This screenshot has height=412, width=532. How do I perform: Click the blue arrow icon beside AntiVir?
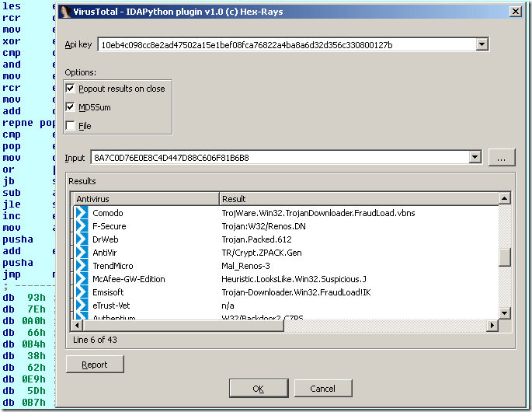(82, 253)
